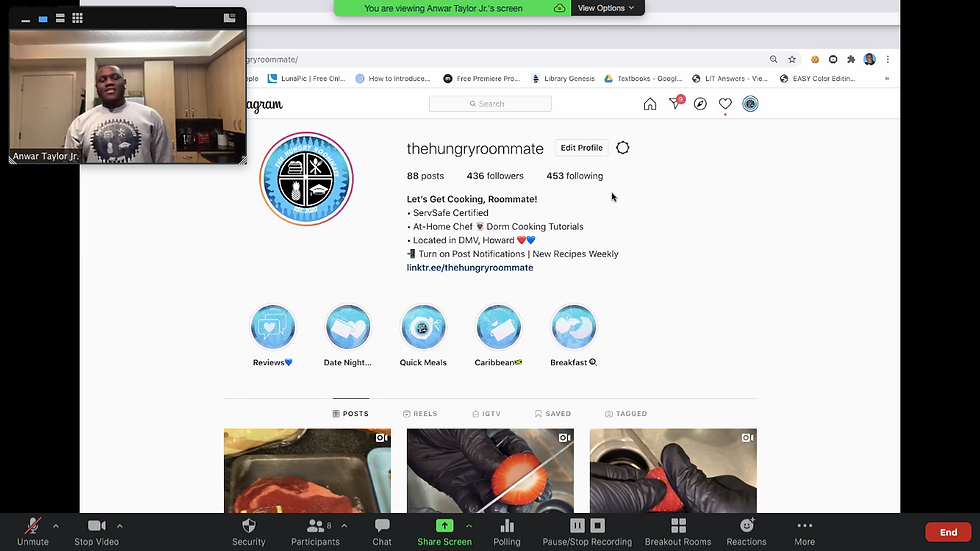Screen dimensions: 980x551
Task: Open Reviews story highlight
Action: pos(272,335)
